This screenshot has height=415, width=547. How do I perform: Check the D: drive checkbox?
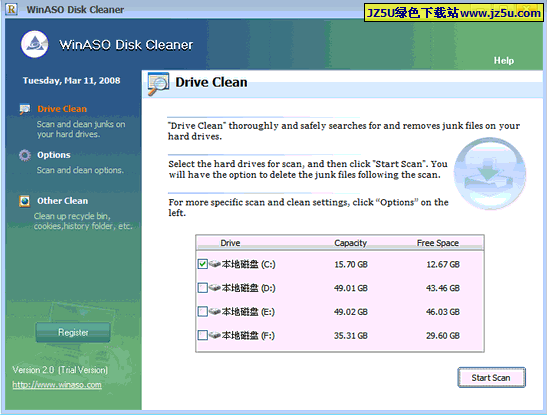click(x=202, y=288)
